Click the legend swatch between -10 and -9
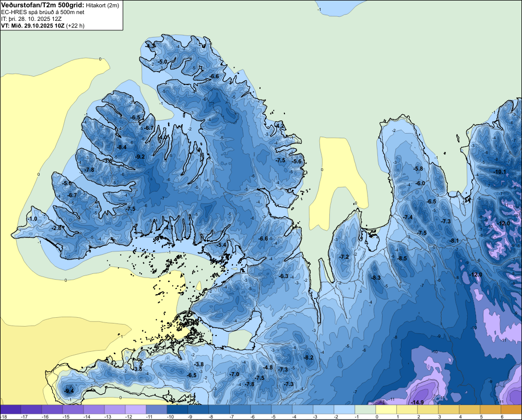 pos(177,410)
